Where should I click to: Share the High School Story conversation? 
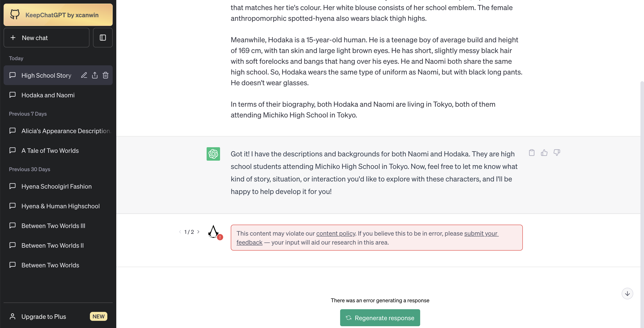tap(95, 75)
